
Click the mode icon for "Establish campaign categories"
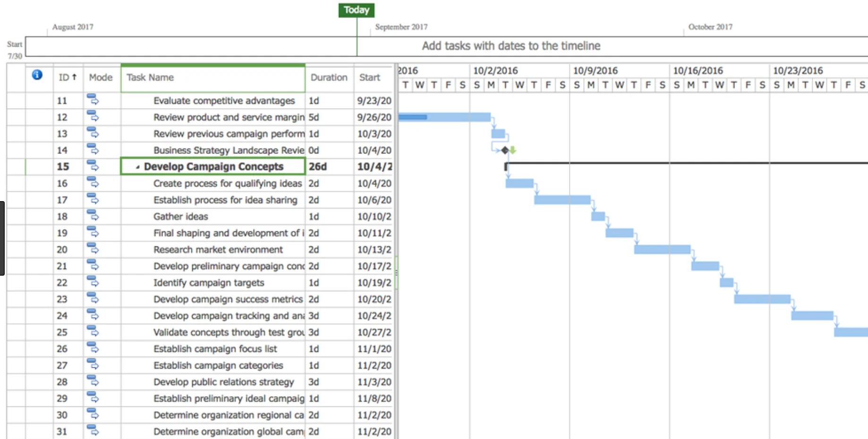click(94, 365)
